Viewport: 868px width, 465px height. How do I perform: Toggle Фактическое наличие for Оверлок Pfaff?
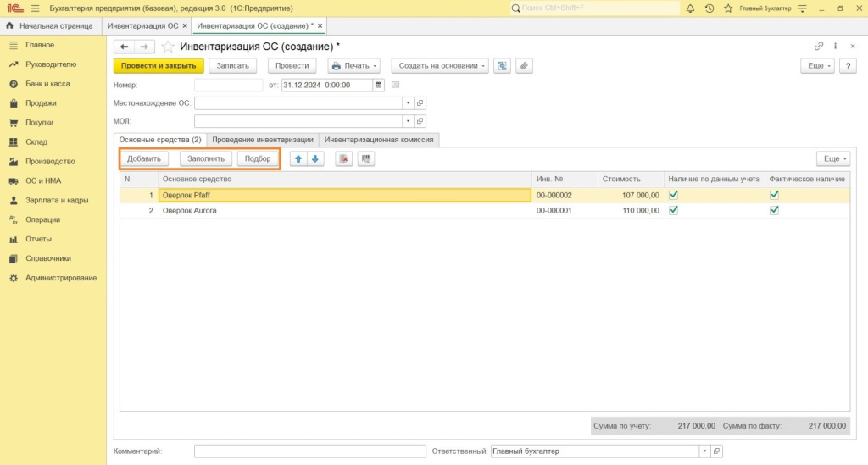774,195
